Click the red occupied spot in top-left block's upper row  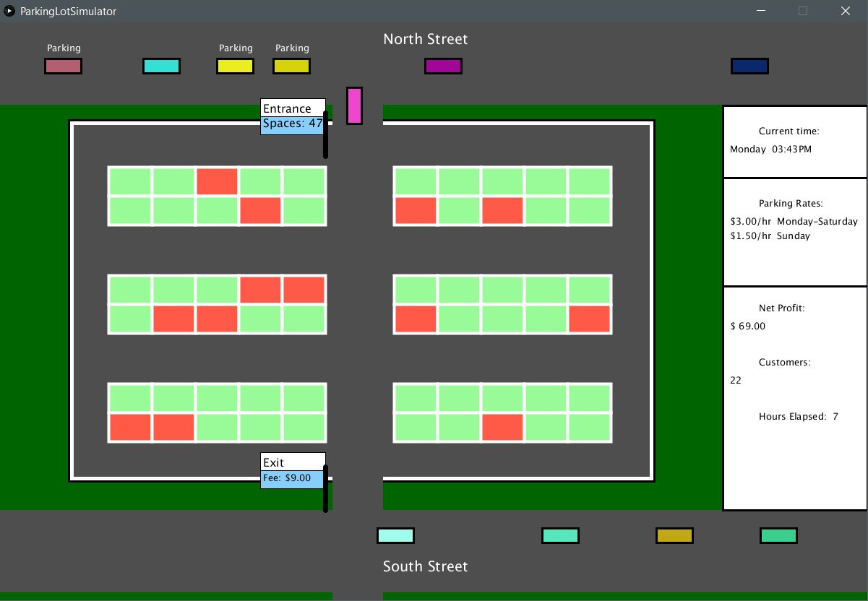click(217, 181)
